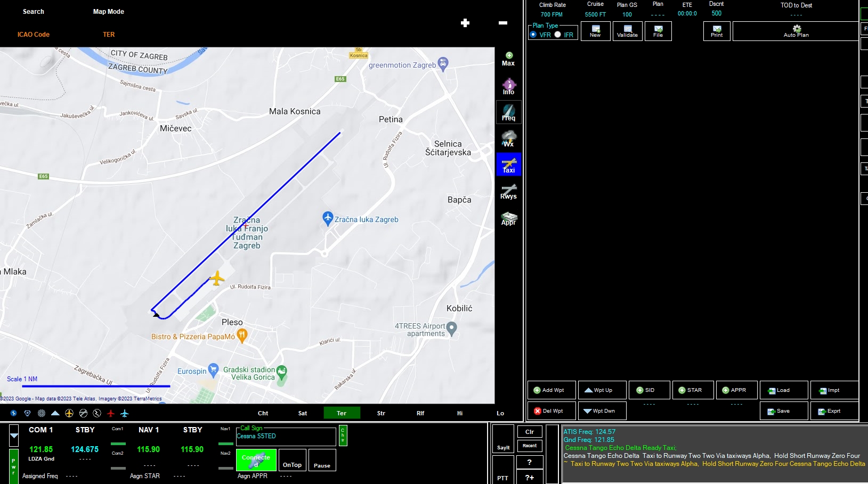The width and height of the screenshot is (868, 484).
Task: Open the Wx weather panel
Action: point(508,138)
